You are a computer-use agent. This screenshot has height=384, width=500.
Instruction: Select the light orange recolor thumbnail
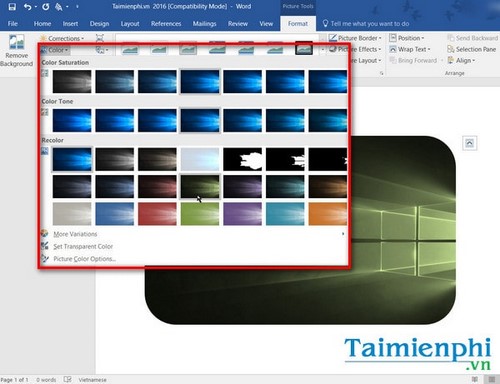(x=328, y=214)
